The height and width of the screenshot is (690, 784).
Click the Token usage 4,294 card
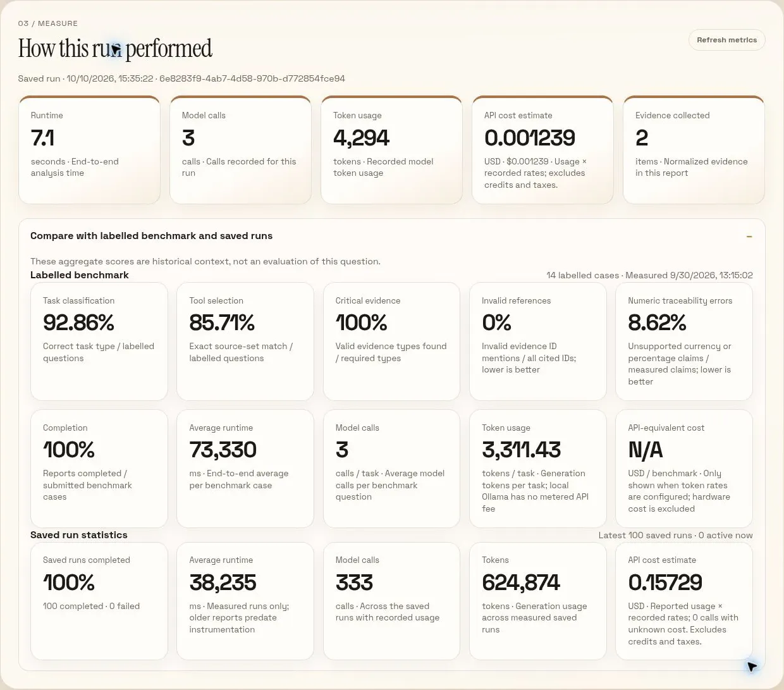pyautogui.click(x=391, y=150)
